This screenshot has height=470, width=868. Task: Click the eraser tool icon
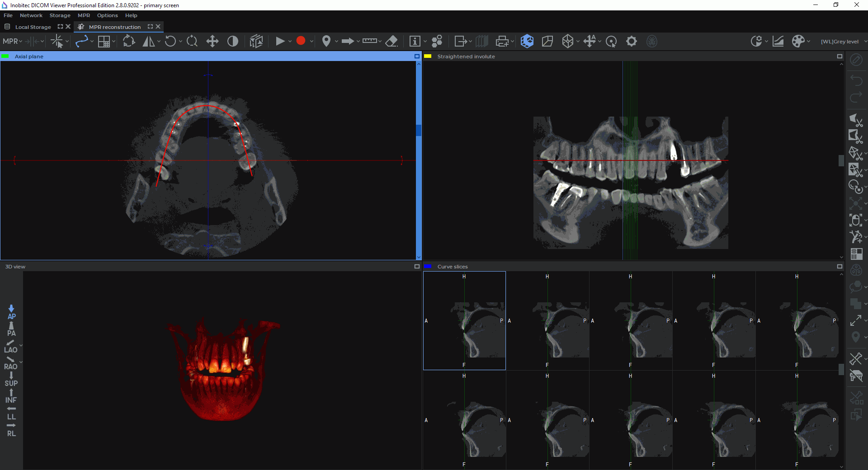pyautogui.click(x=392, y=42)
